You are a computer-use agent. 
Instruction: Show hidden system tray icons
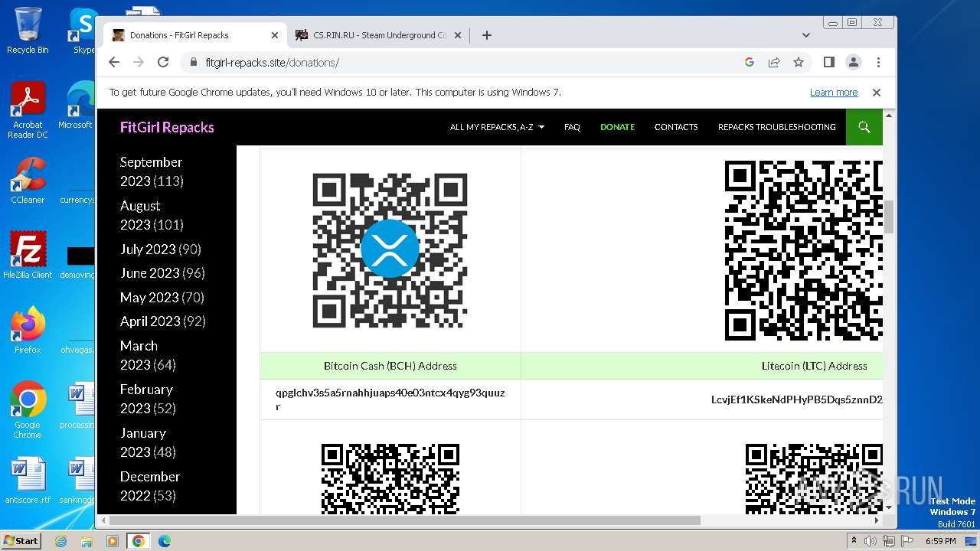(x=854, y=541)
